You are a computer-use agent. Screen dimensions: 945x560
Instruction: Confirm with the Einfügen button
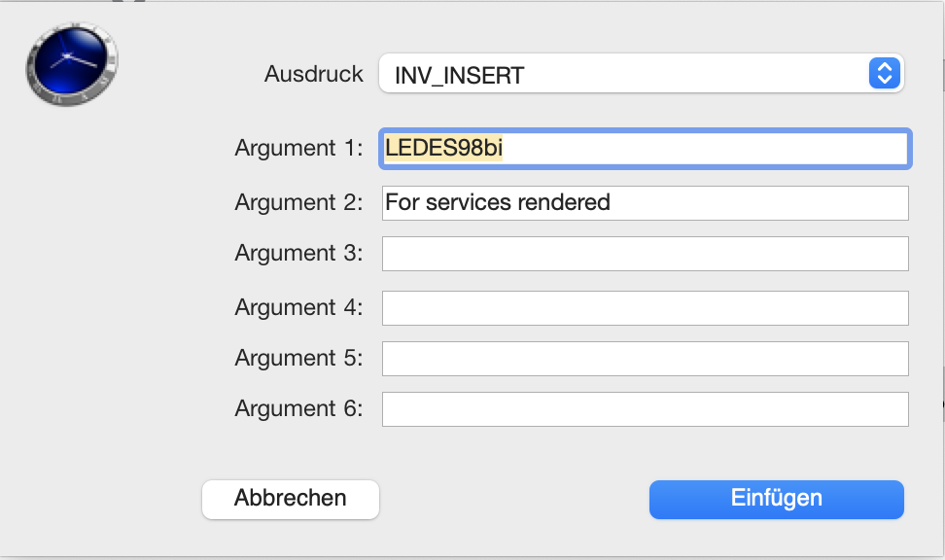click(x=776, y=499)
